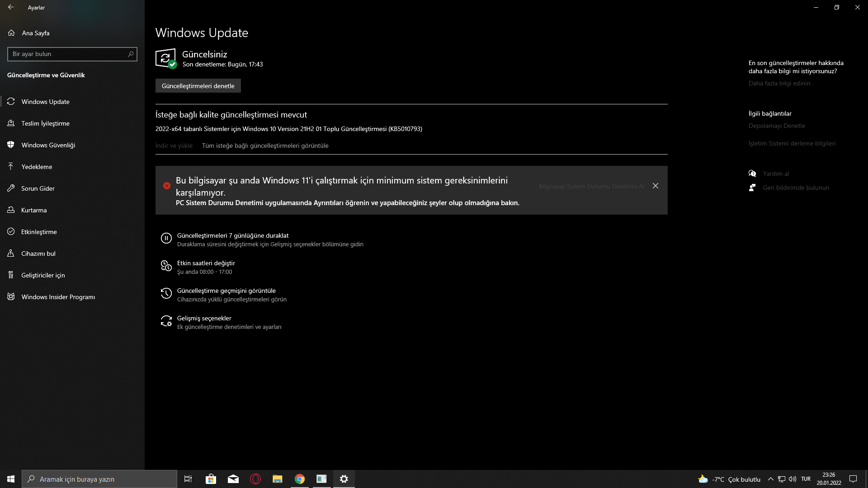Click Geri bildirimde bulunun link text
868x488 pixels.
click(x=796, y=188)
